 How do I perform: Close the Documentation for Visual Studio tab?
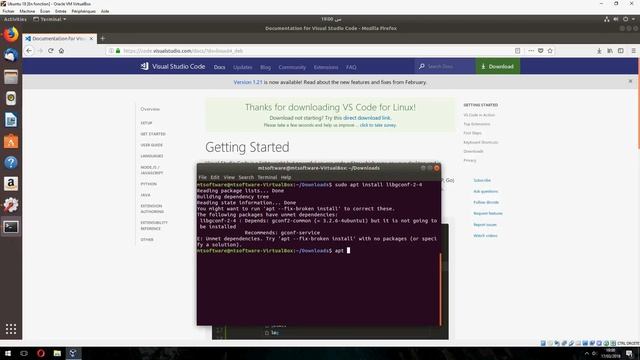(x=91, y=38)
